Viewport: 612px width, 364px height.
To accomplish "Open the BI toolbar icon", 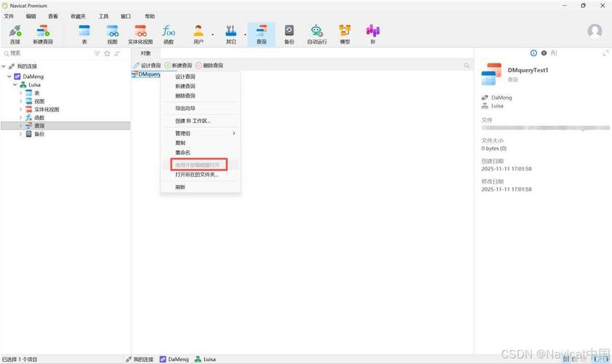I will [373, 34].
